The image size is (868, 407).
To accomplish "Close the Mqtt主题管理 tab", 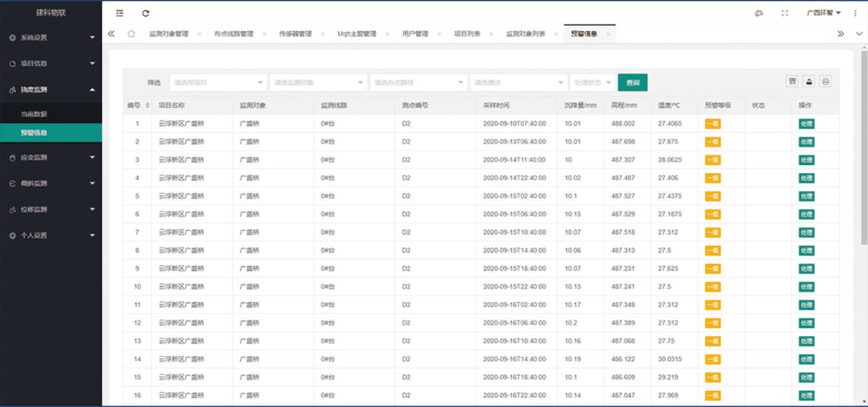I will [387, 34].
